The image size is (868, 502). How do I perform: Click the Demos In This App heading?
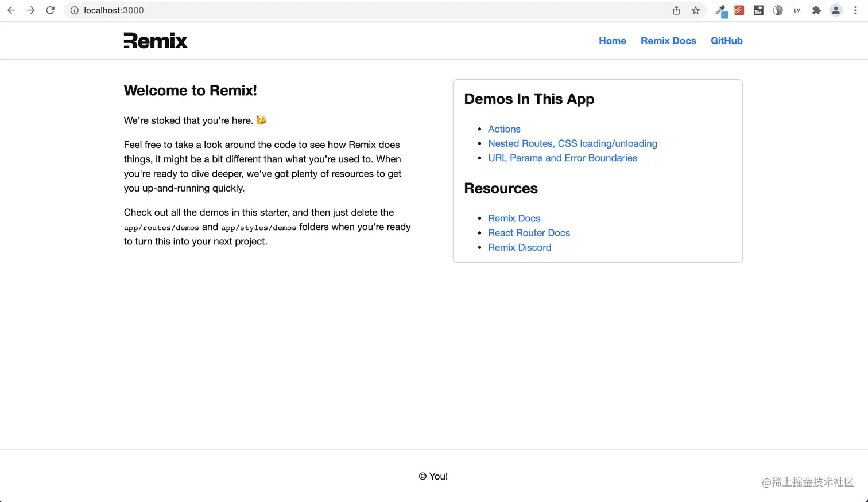529,99
